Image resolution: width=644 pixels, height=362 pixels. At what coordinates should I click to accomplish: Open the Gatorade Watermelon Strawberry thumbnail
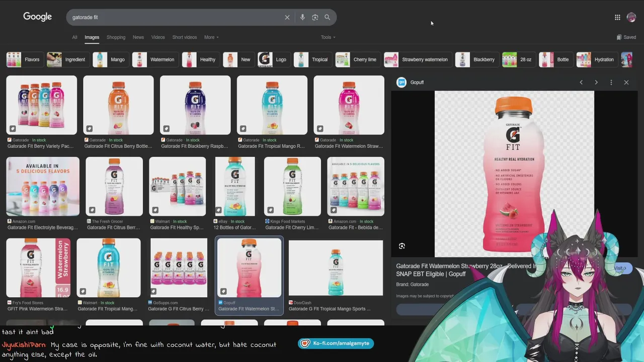pyautogui.click(x=349, y=105)
